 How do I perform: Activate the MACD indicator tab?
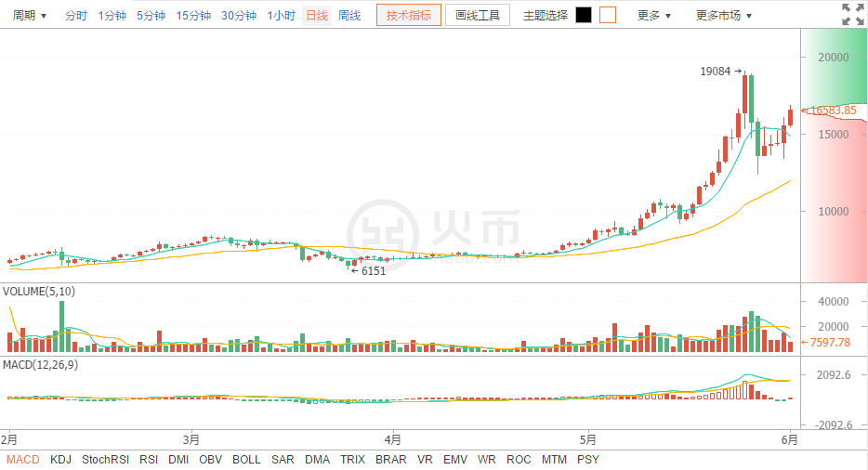point(22,459)
